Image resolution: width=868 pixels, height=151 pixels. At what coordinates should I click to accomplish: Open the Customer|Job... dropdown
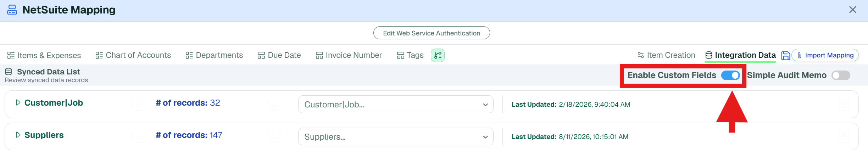pos(396,104)
